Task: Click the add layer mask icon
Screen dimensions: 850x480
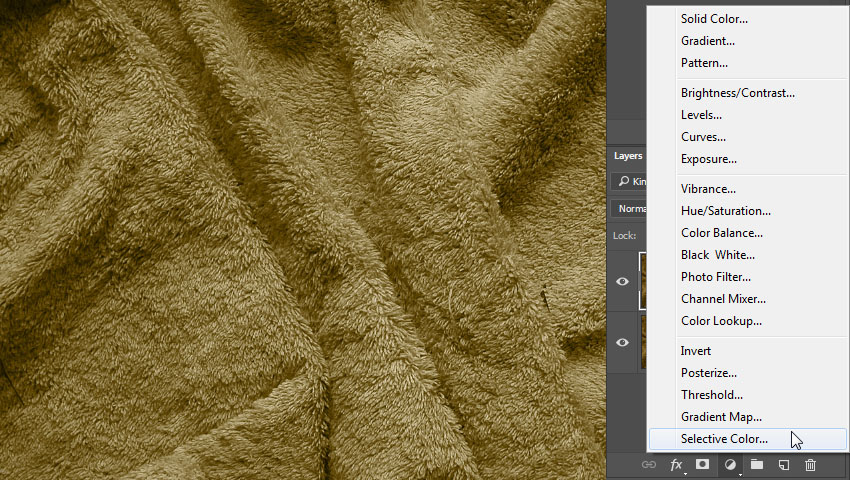Action: click(703, 465)
